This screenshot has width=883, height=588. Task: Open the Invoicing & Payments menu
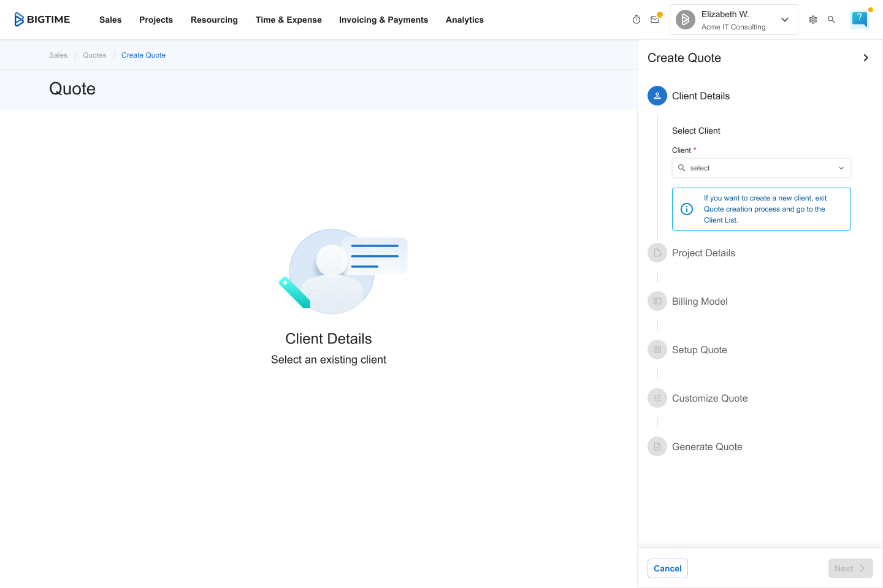click(x=383, y=20)
